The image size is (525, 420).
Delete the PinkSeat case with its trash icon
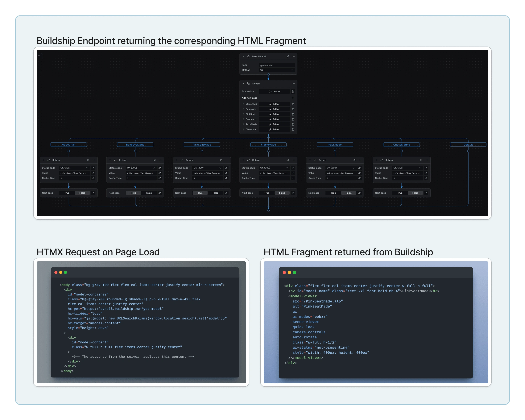(293, 114)
